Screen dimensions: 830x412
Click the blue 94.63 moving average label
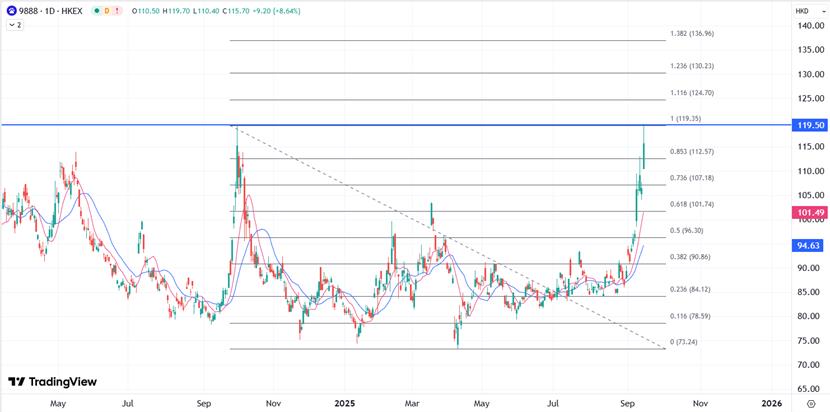[x=808, y=245]
